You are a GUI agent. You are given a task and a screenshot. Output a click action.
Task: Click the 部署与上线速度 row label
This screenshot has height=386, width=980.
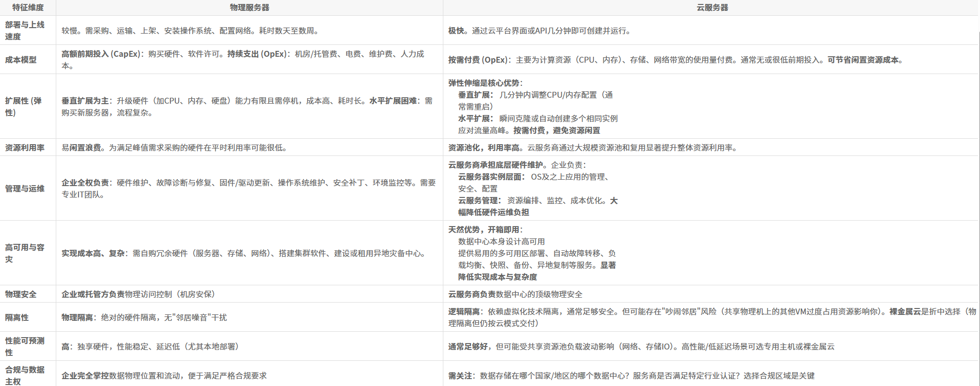coord(25,31)
